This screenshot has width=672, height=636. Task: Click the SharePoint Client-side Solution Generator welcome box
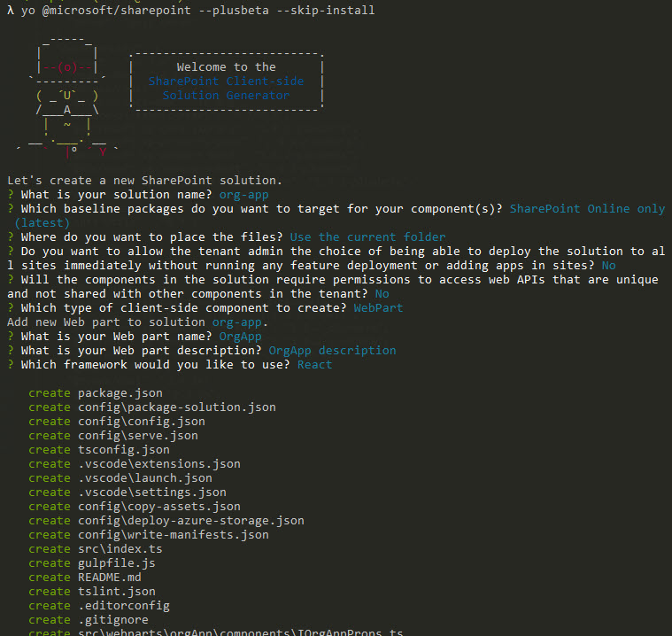pyautogui.click(x=226, y=81)
